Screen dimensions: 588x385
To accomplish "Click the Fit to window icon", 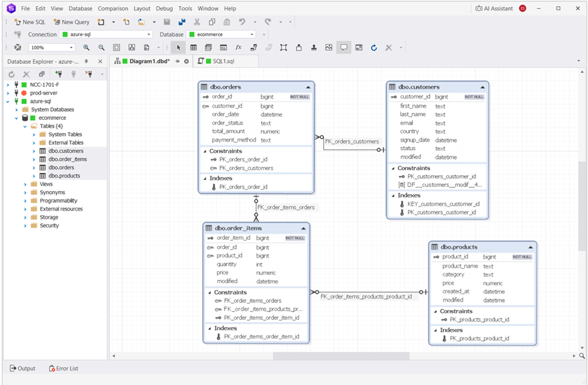I will tap(117, 47).
